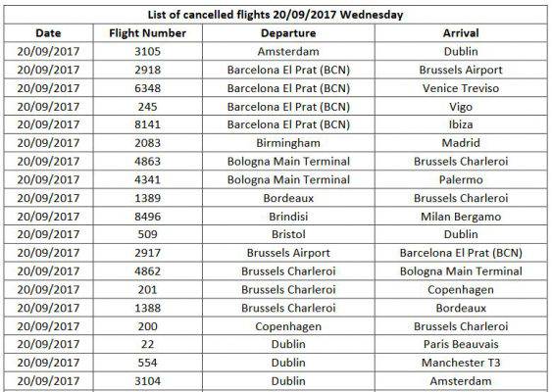
Task: Click flight number 6348
Action: tap(147, 88)
